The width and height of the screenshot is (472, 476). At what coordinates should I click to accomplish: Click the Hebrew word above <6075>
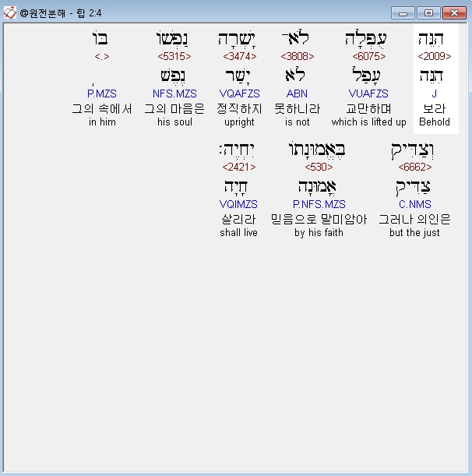pos(366,38)
